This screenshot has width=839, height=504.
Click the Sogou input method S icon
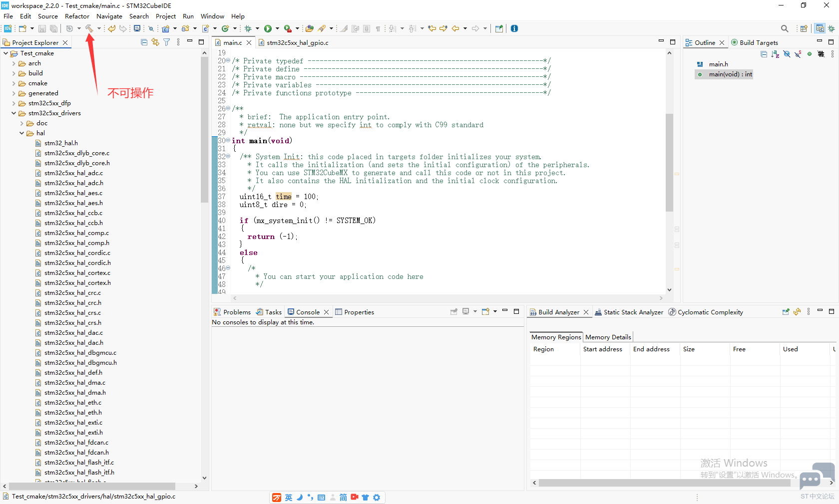coord(277,498)
